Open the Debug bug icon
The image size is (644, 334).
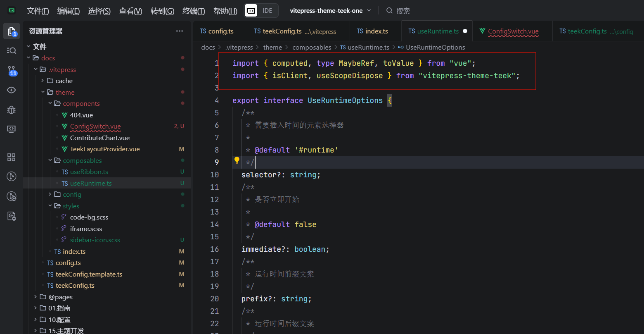[x=12, y=110]
